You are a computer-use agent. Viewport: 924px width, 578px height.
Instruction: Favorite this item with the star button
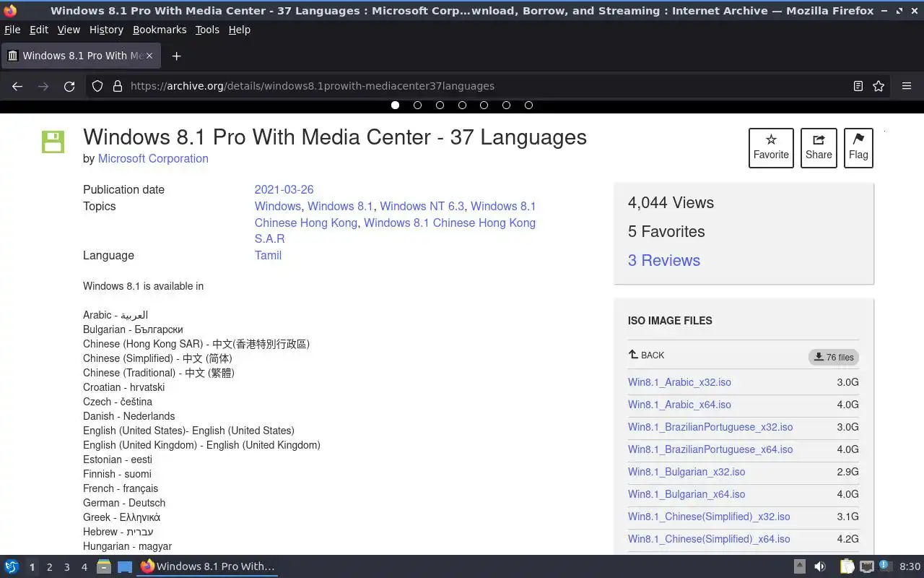(x=771, y=147)
